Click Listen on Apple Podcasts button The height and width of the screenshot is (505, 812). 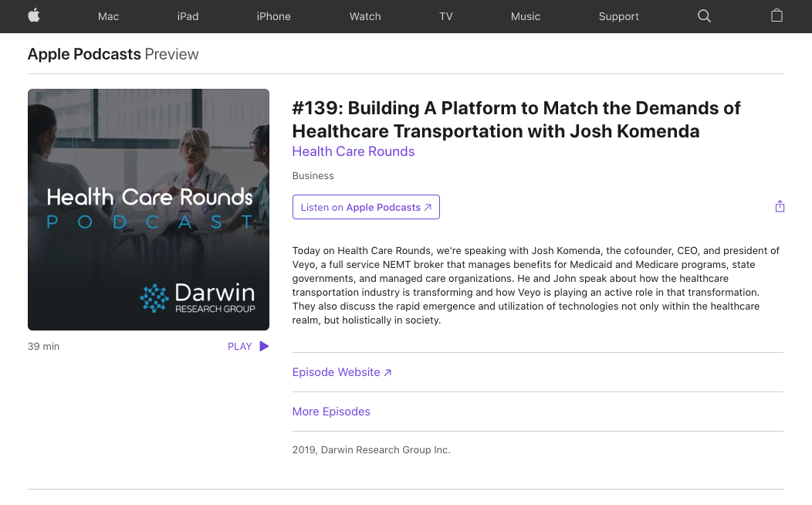pyautogui.click(x=366, y=207)
